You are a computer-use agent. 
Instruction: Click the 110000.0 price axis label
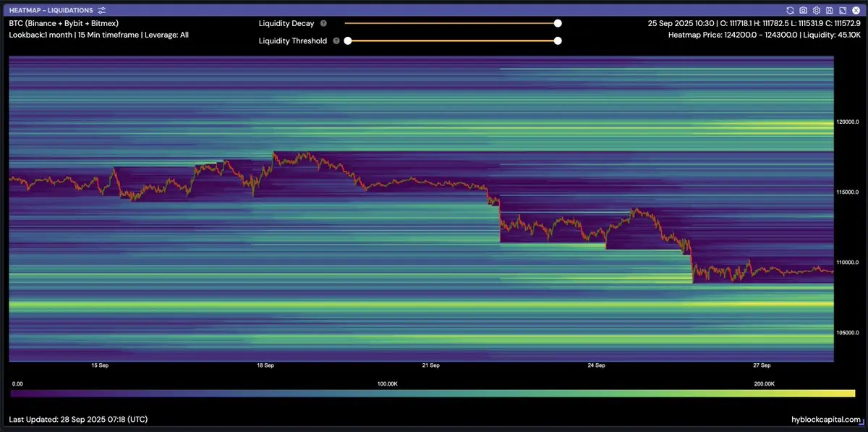(847, 262)
